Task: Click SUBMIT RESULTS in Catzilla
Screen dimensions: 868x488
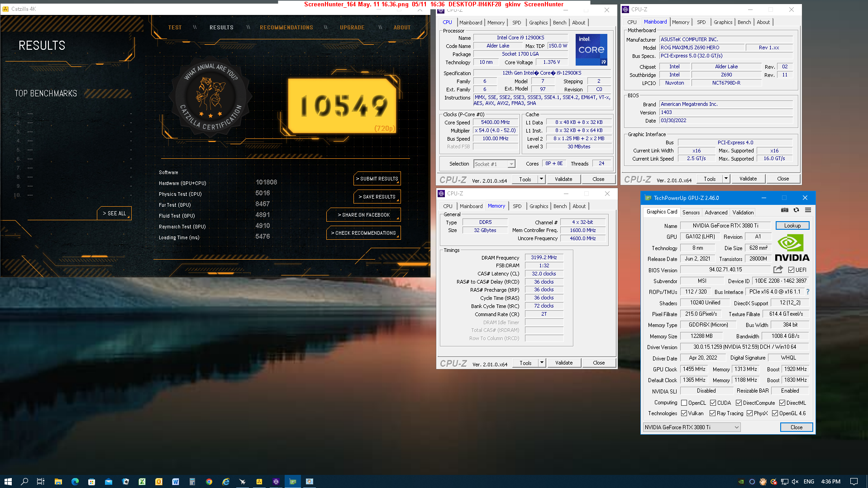Action: (x=377, y=179)
